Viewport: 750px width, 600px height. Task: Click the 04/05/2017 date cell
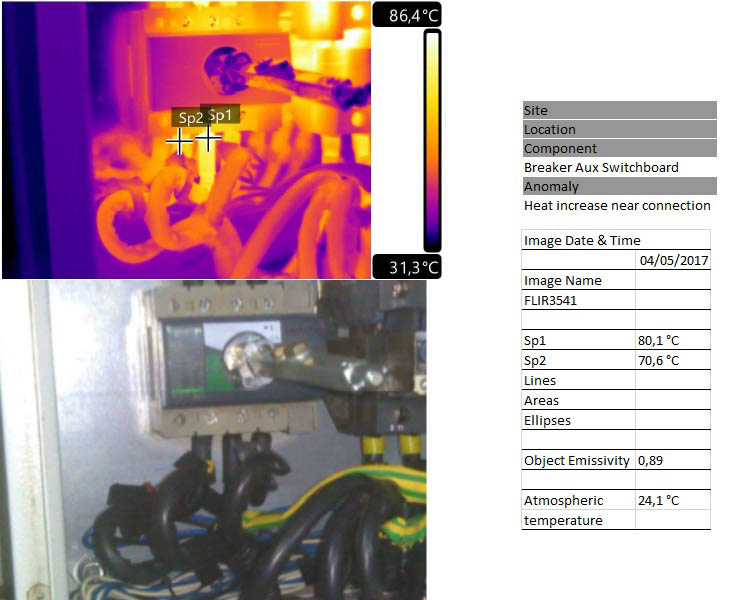pyautogui.click(x=673, y=260)
